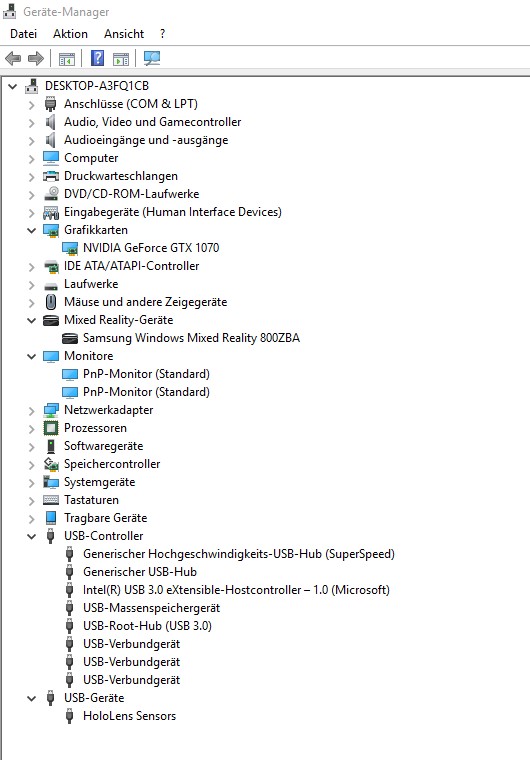This screenshot has height=760, width=530.
Task: Click the NVIDIA GeForce GTX 1070 icon
Action: click(70, 249)
